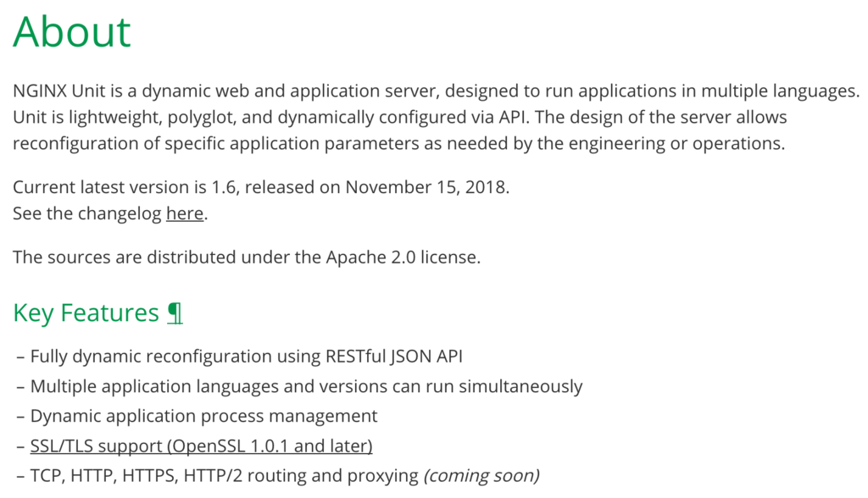This screenshot has width=868, height=498.
Task: Click the line "Unit is lightweight, polyglot"
Action: (400, 118)
